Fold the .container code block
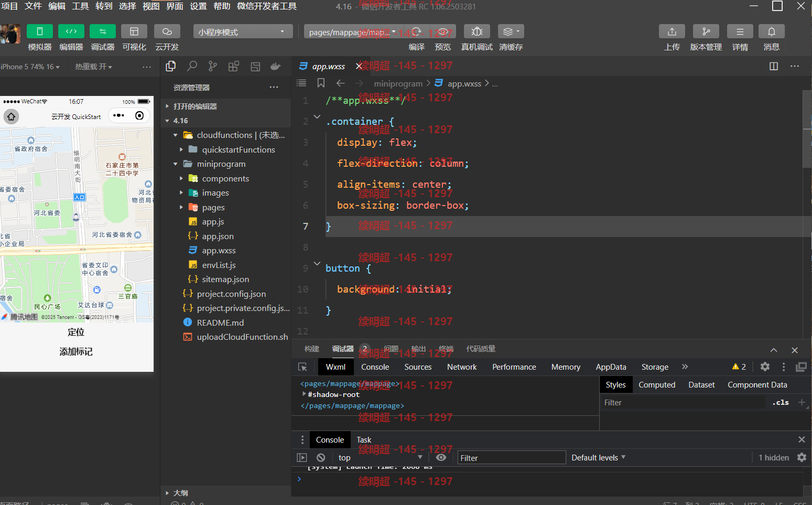 (317, 116)
